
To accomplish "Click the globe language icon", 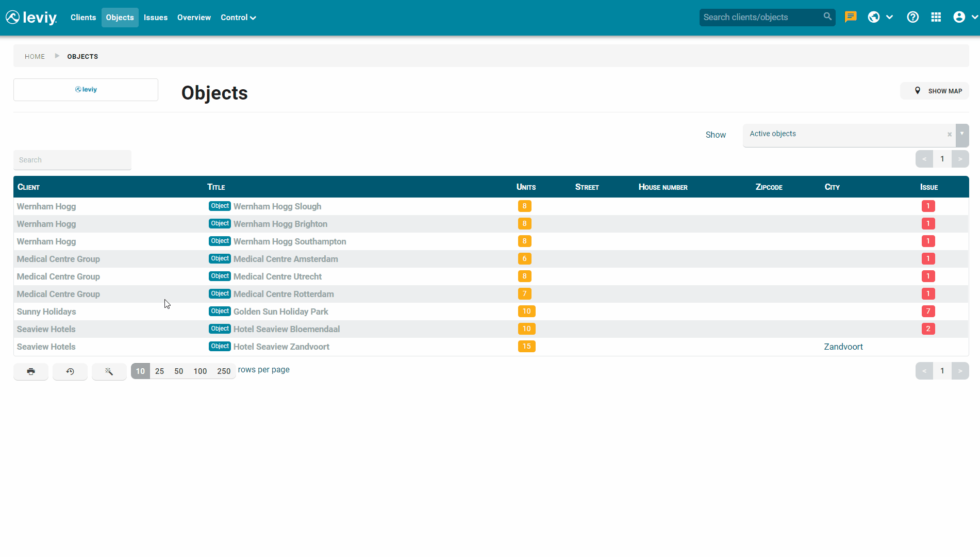I will click(x=873, y=17).
